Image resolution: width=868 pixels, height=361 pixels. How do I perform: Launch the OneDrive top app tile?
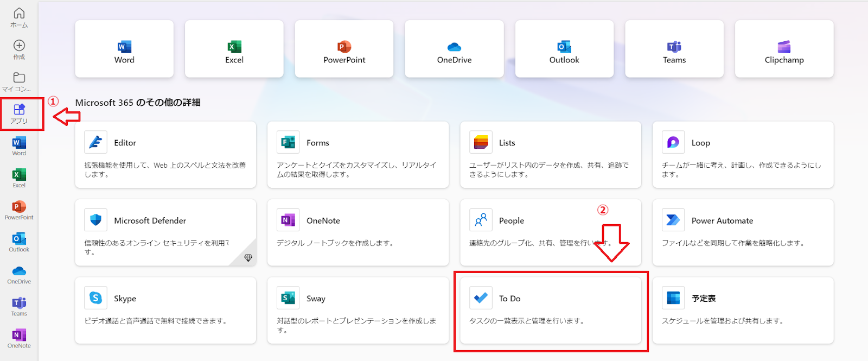(455, 49)
